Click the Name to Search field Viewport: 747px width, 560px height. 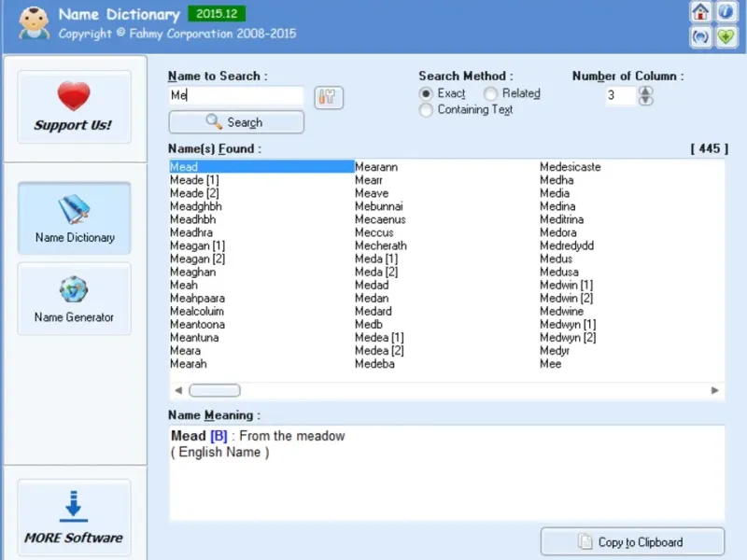click(x=236, y=95)
